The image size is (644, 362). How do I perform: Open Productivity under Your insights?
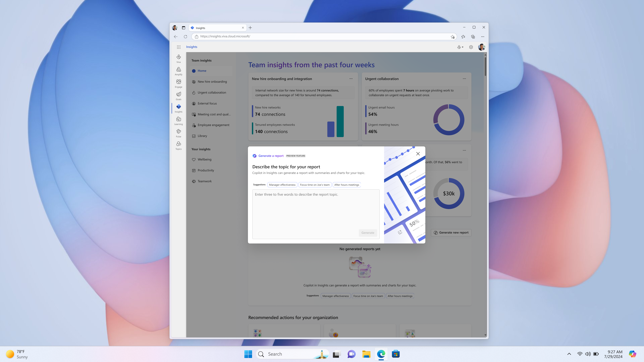tap(211, 170)
